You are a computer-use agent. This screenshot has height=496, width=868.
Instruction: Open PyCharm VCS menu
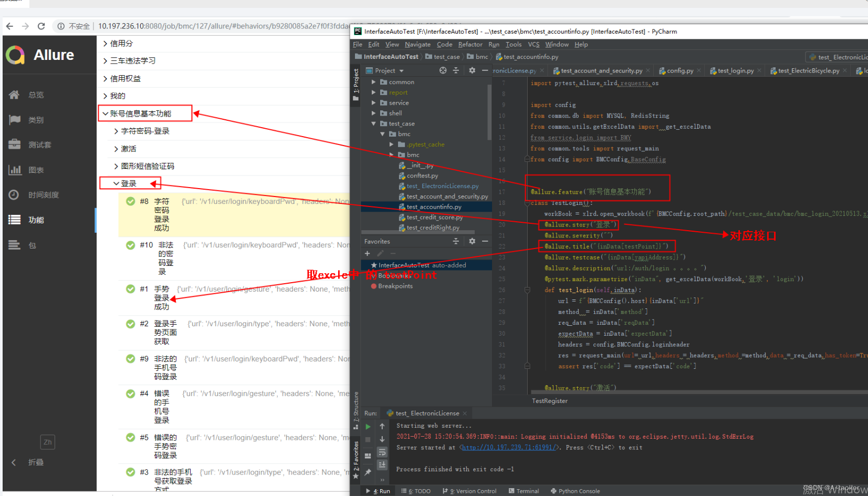[x=534, y=45]
